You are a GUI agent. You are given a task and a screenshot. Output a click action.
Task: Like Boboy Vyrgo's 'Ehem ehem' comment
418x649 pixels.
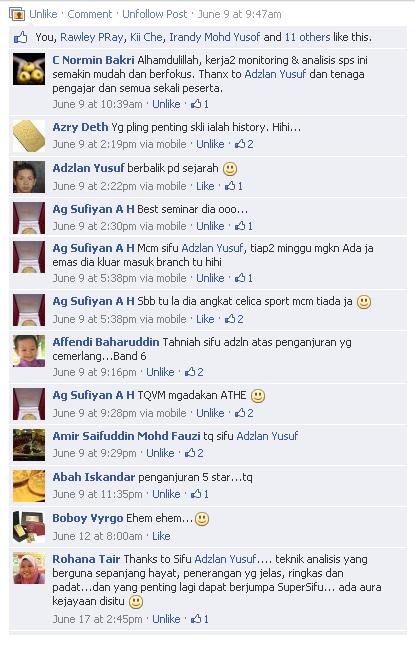[161, 536]
